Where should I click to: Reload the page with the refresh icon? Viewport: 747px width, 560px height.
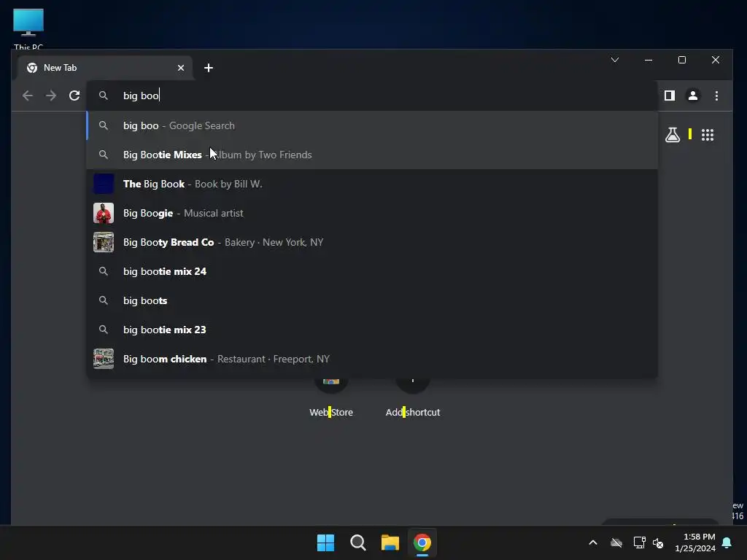(x=74, y=96)
